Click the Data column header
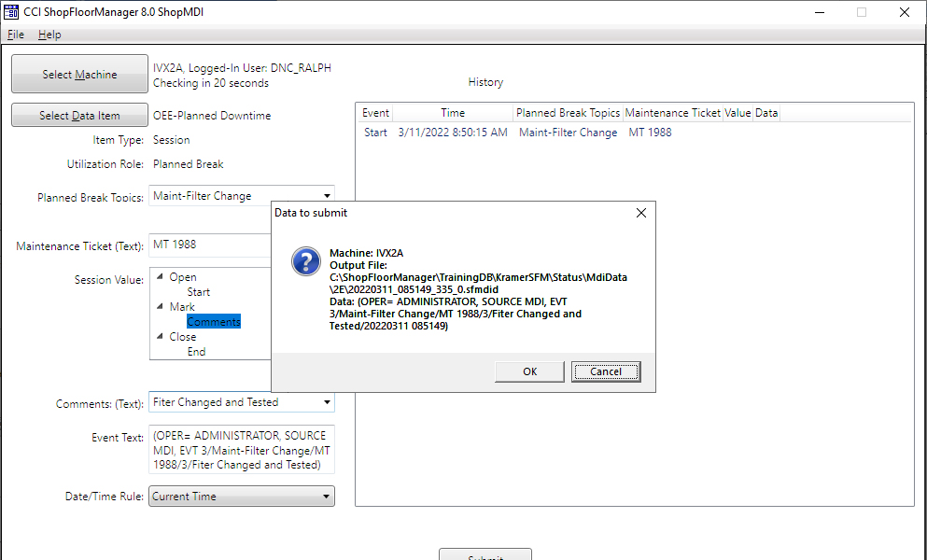 766,113
